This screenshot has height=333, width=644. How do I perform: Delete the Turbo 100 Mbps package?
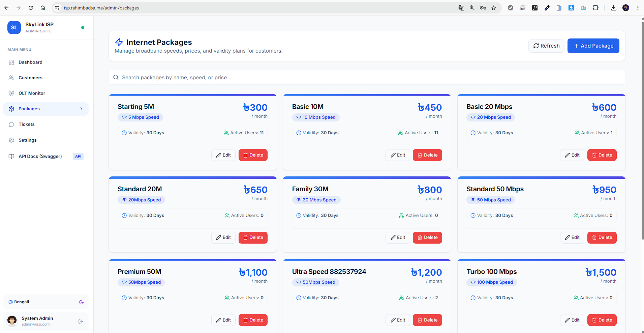(602, 320)
